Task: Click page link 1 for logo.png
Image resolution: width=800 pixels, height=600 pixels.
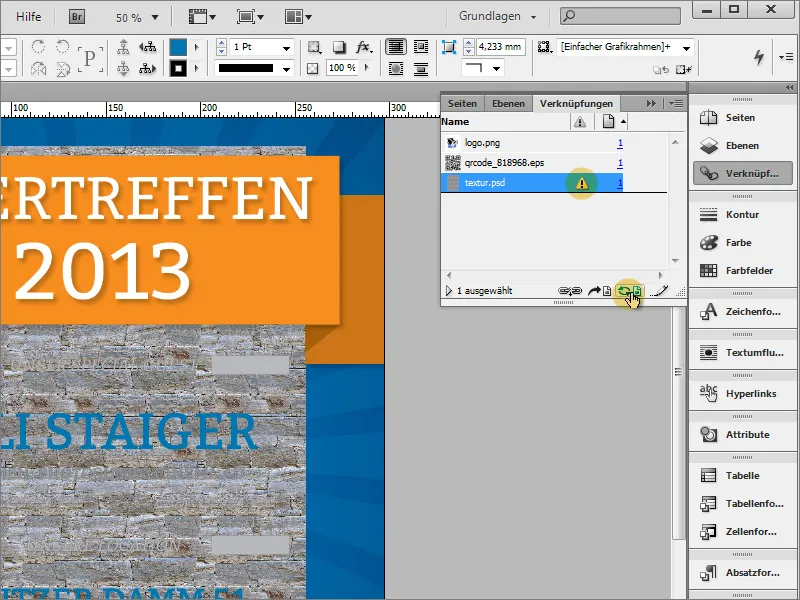Action: click(620, 143)
